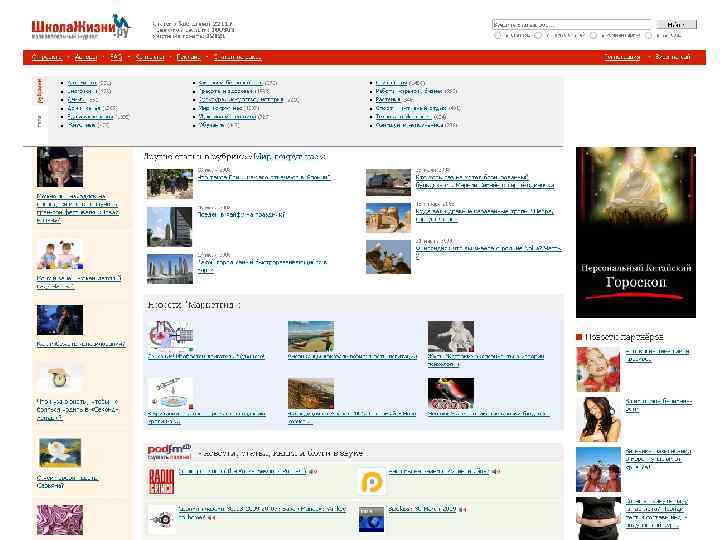Select the second radio option under search
The image size is (720, 540).
(x=538, y=35)
